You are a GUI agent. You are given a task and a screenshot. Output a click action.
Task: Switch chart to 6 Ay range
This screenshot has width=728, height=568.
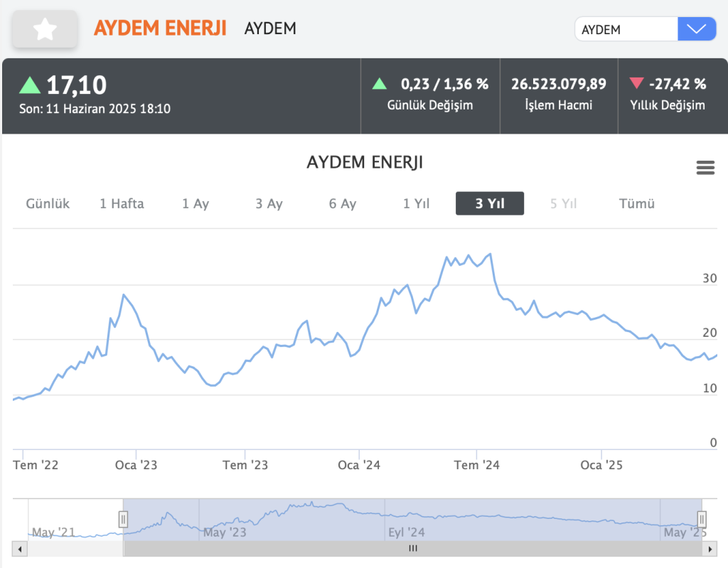[x=343, y=203]
